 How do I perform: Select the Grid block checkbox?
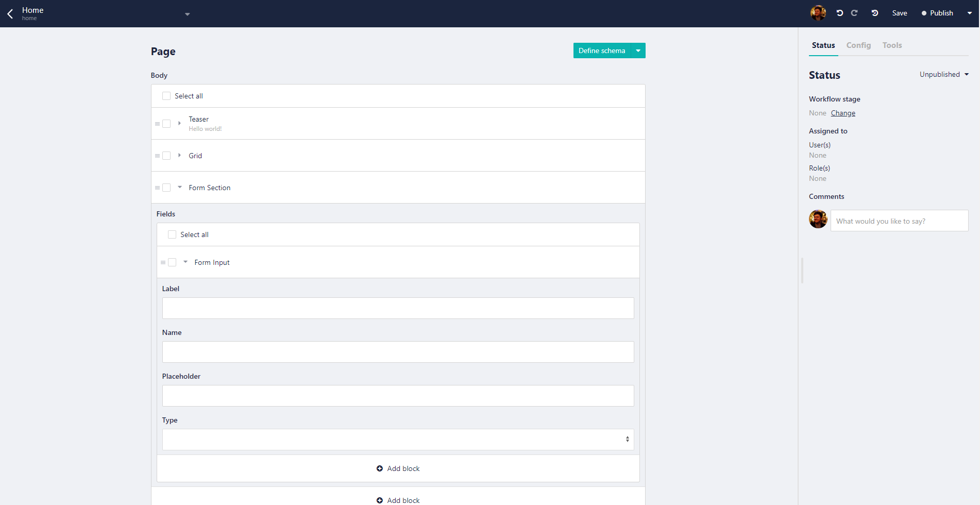pos(166,155)
